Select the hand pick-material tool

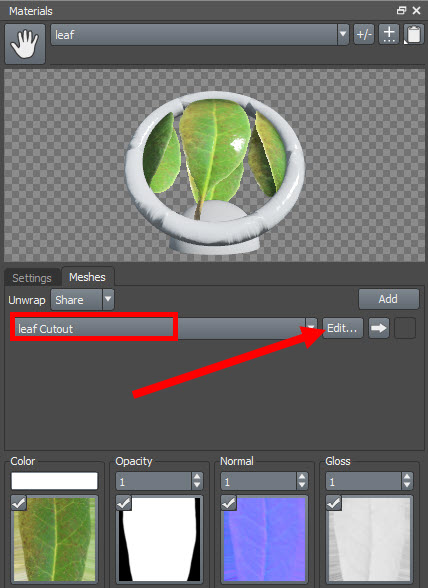(25, 44)
